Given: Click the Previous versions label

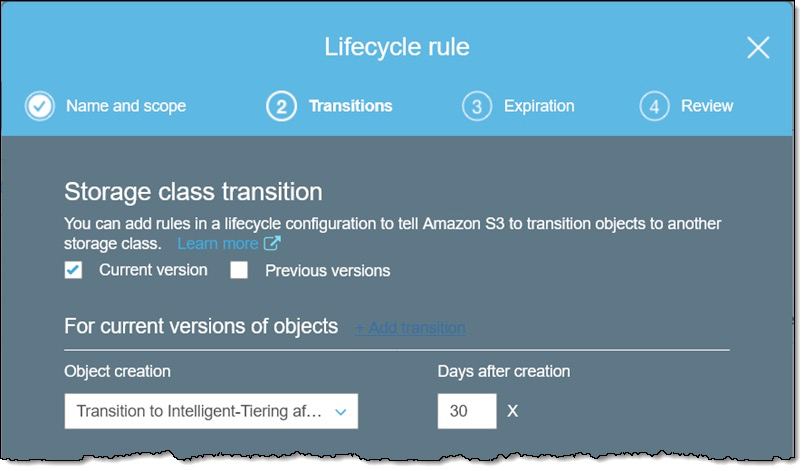Looking at the screenshot, I should (x=328, y=271).
